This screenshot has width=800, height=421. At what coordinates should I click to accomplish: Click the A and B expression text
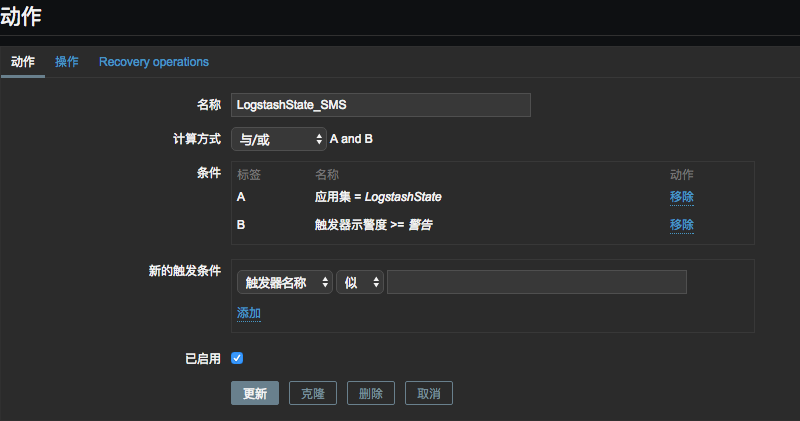[351, 139]
